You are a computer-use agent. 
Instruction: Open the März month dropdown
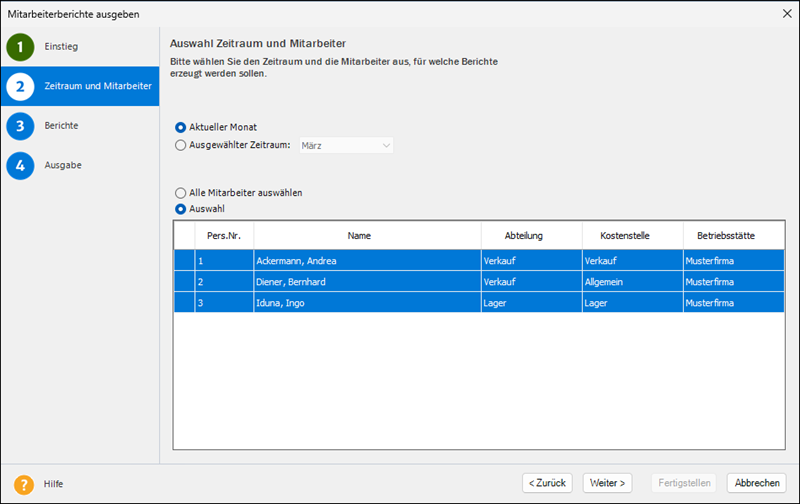click(346, 145)
